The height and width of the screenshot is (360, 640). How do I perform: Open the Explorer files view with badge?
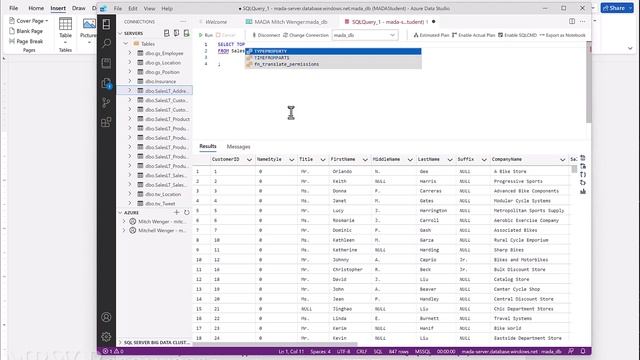click(x=106, y=83)
